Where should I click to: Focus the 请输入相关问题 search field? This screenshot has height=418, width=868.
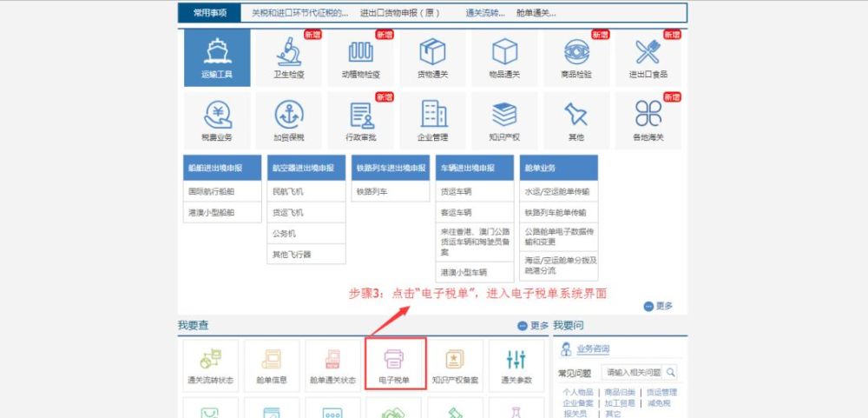point(634,372)
